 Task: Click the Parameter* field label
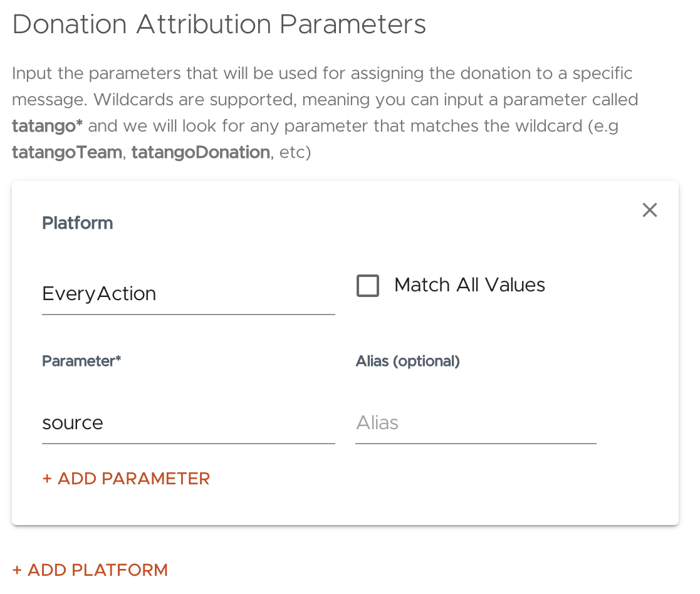click(81, 361)
